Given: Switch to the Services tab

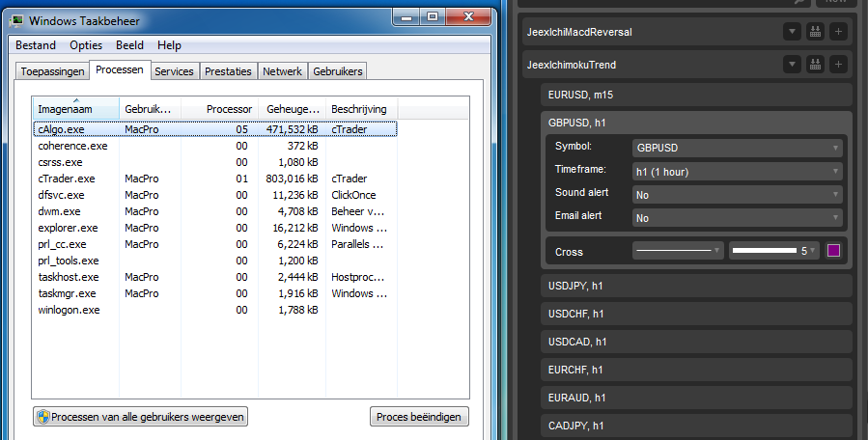Looking at the screenshot, I should click(174, 71).
